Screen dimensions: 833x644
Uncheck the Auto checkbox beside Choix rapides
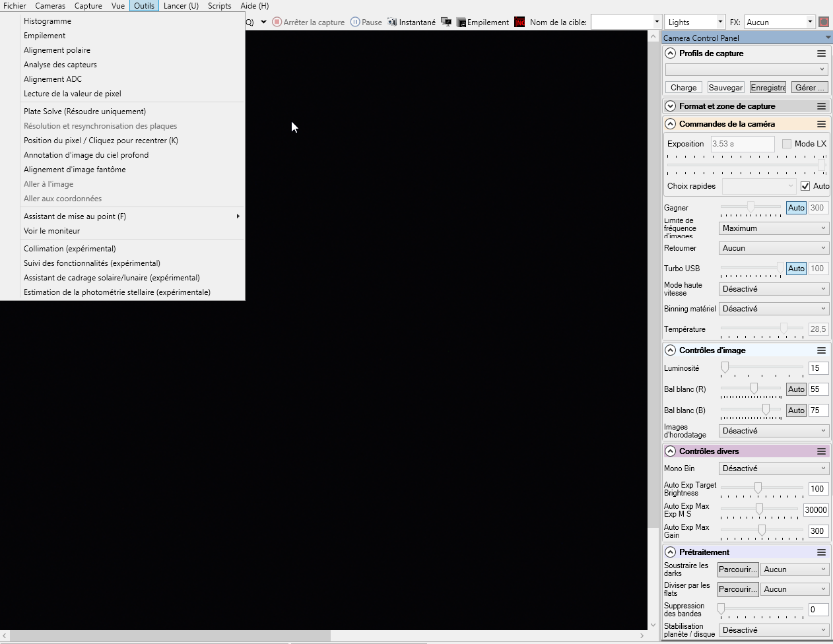pyautogui.click(x=805, y=186)
